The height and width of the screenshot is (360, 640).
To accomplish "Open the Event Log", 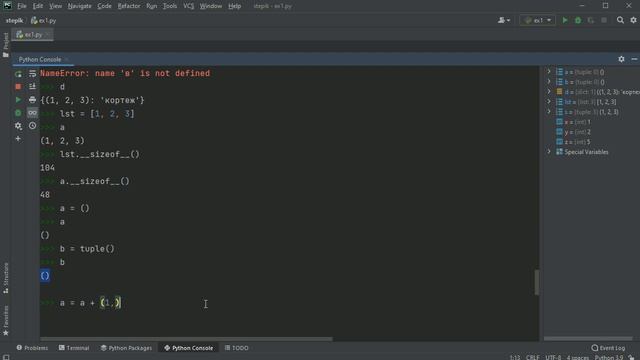I will (608, 348).
